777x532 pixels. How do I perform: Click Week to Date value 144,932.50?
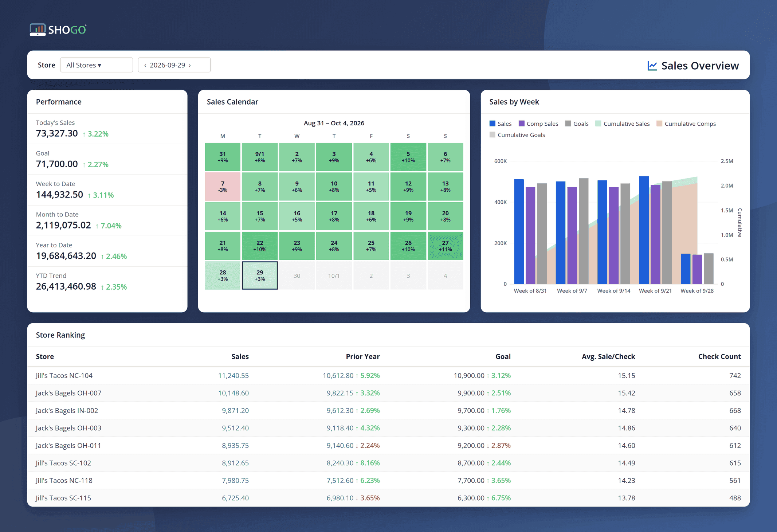tap(59, 195)
